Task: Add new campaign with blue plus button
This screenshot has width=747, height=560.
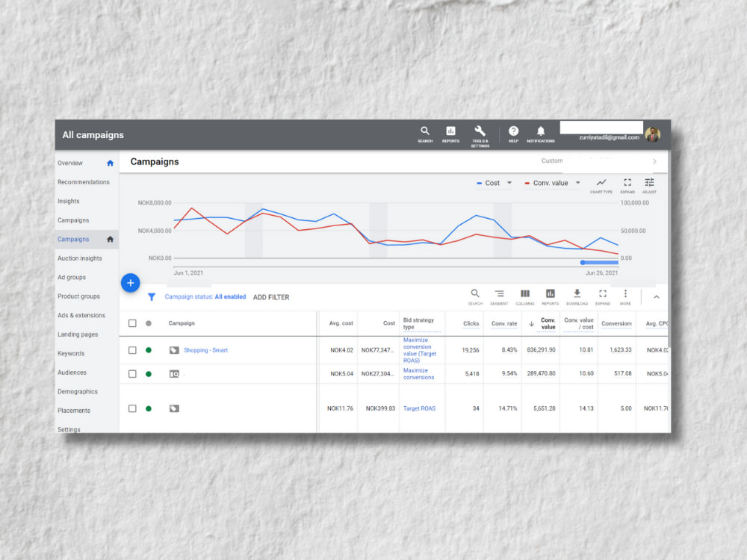Action: [x=131, y=283]
